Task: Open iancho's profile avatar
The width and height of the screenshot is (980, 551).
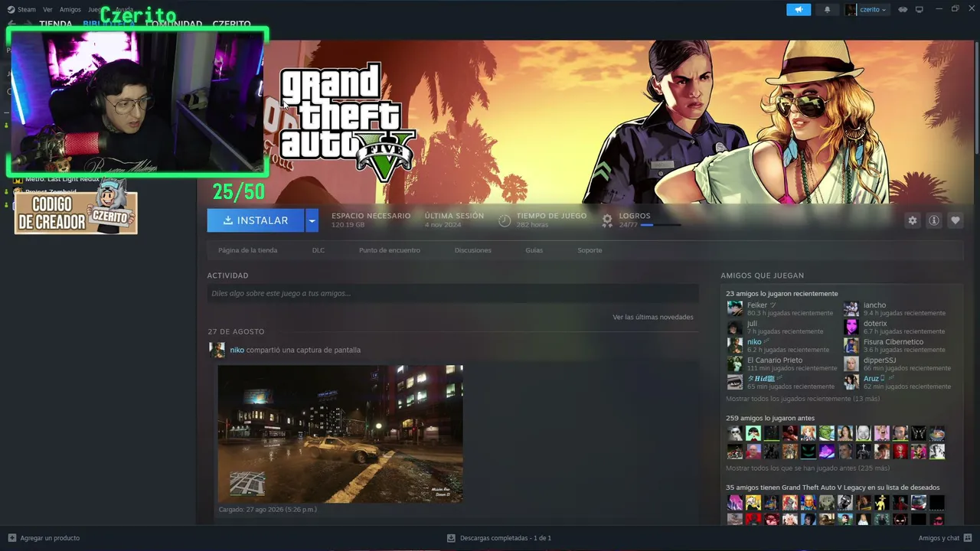Action: [851, 308]
